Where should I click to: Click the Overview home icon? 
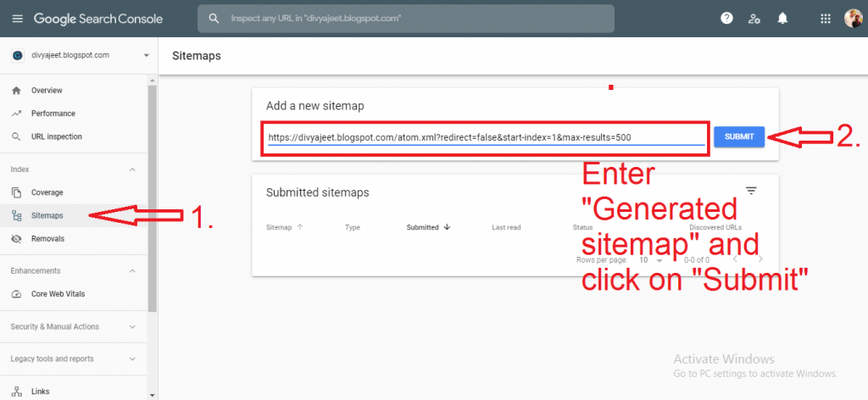tap(16, 90)
